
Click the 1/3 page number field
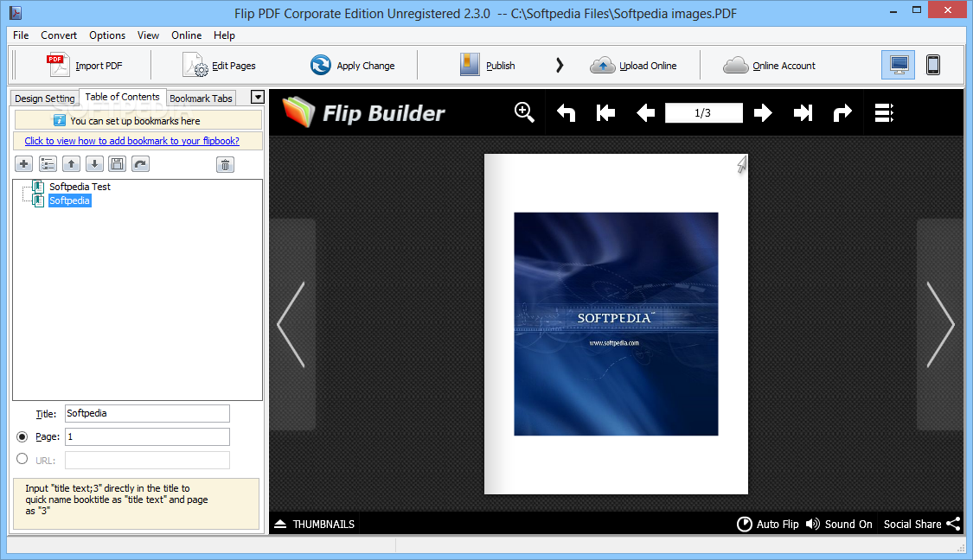(703, 113)
